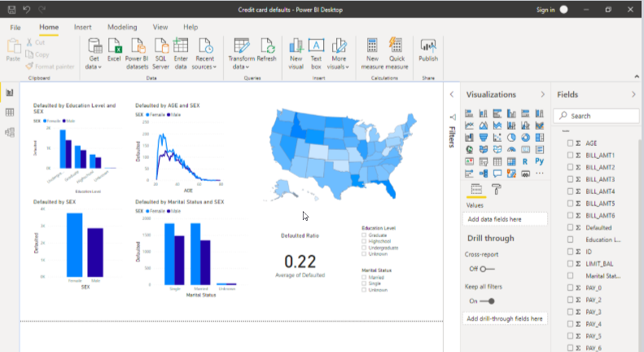
Task: Turn on the Cross-report toggle
Action: [487, 269]
